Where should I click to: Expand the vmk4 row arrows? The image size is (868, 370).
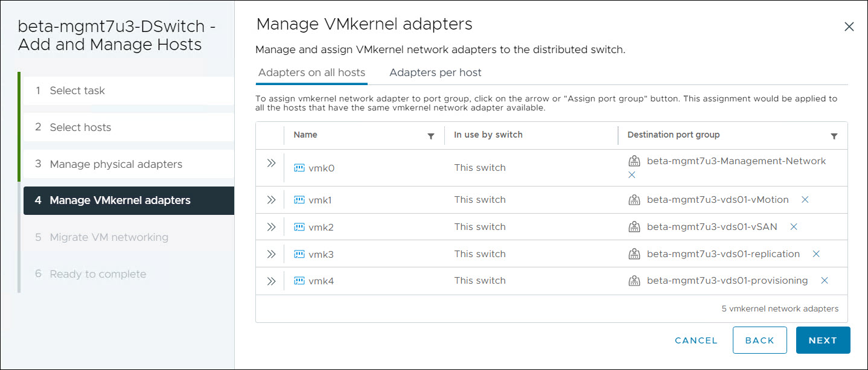pyautogui.click(x=271, y=281)
